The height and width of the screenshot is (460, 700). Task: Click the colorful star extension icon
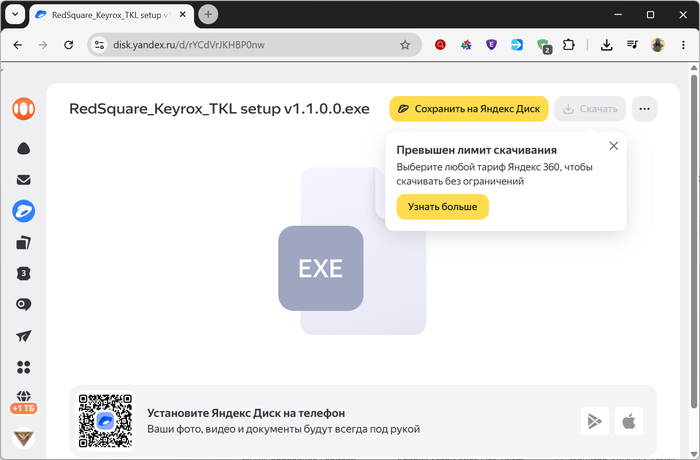pos(466,45)
